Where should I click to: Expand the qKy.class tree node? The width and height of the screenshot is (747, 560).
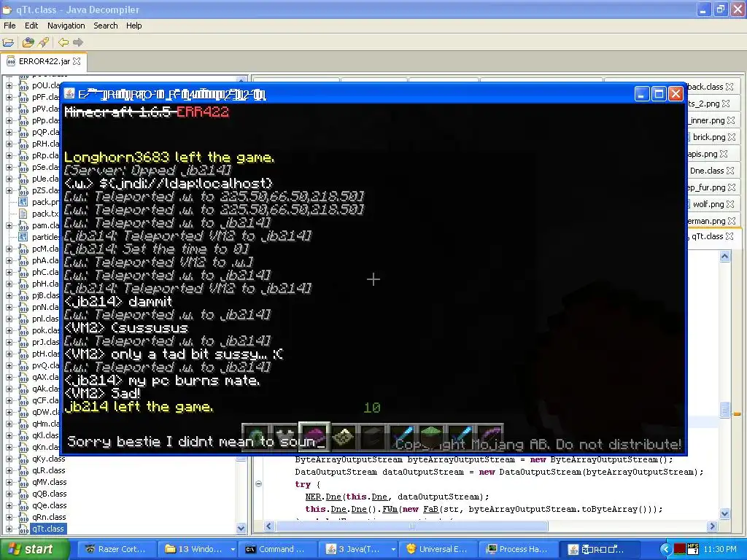[x=9, y=459]
